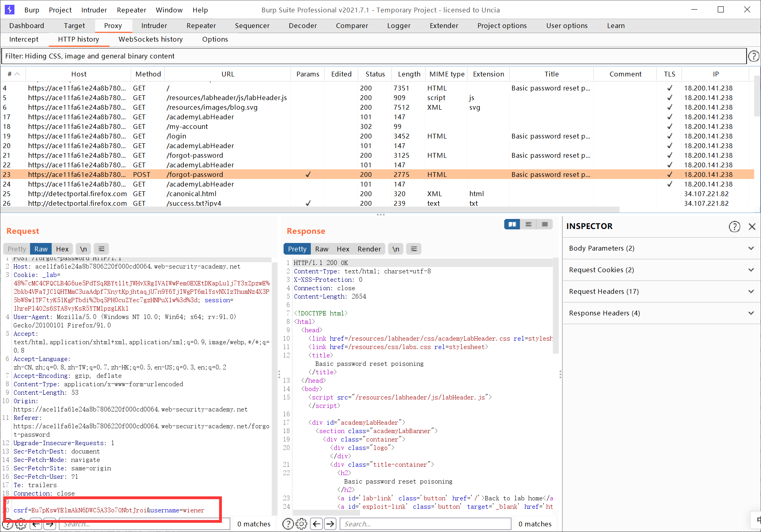Viewport: 761px width, 532px height.
Task: Click the Response vertical scrollbar
Action: pyautogui.click(x=556, y=306)
